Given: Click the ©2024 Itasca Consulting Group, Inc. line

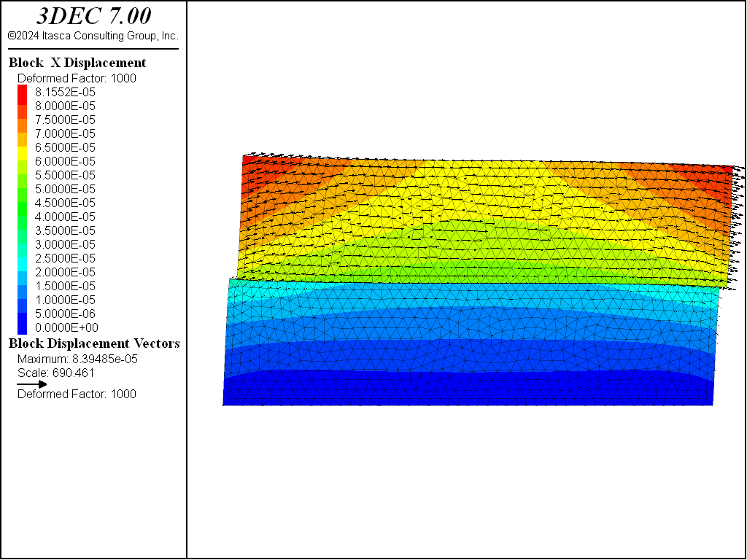Looking at the screenshot, I should click(x=93, y=36).
